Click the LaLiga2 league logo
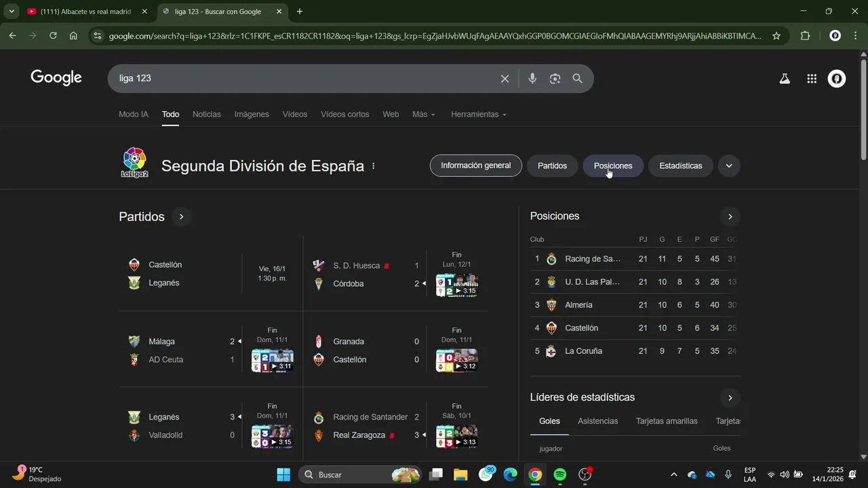The image size is (868, 488). tap(134, 163)
